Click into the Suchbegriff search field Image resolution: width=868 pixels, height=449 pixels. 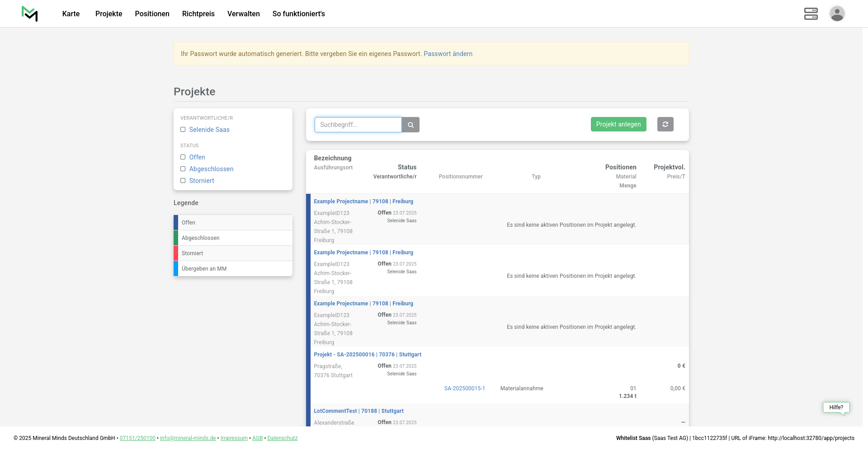coord(358,125)
